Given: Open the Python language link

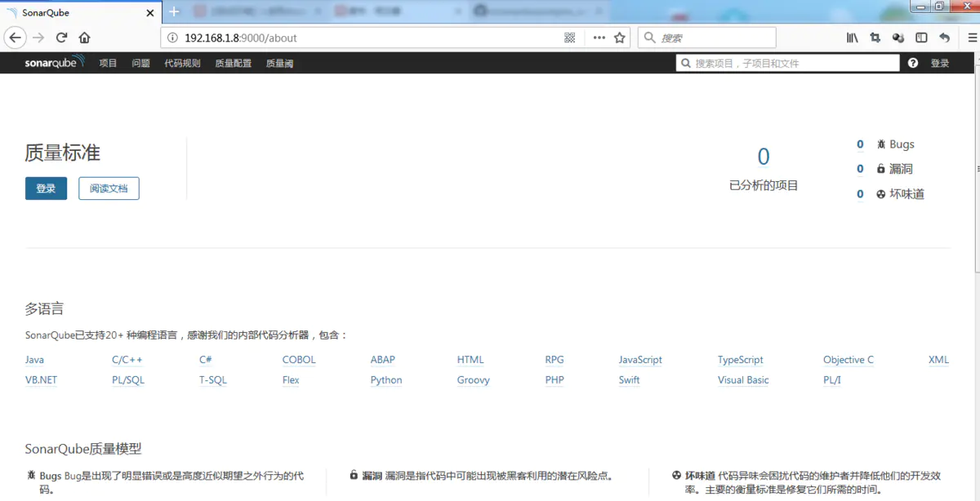Looking at the screenshot, I should [x=386, y=380].
